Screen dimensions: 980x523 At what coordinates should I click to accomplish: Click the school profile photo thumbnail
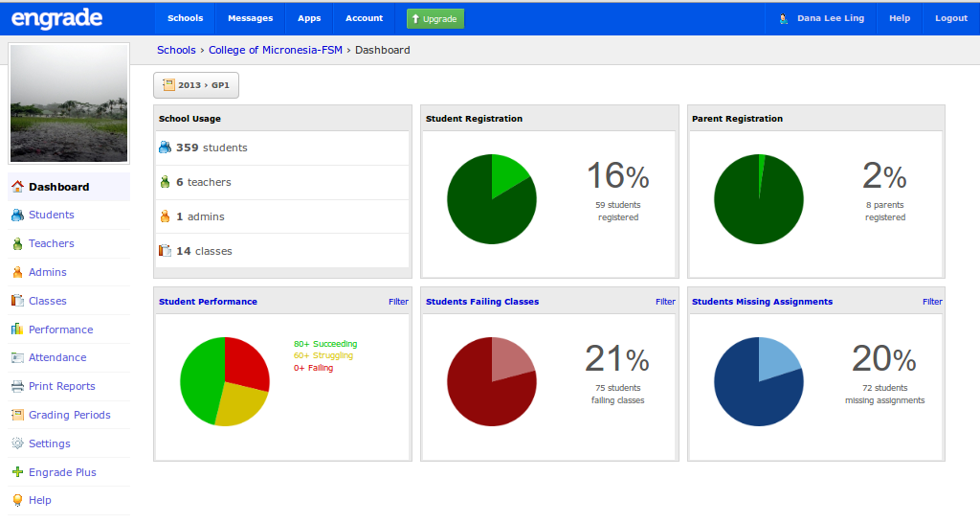coord(69,103)
